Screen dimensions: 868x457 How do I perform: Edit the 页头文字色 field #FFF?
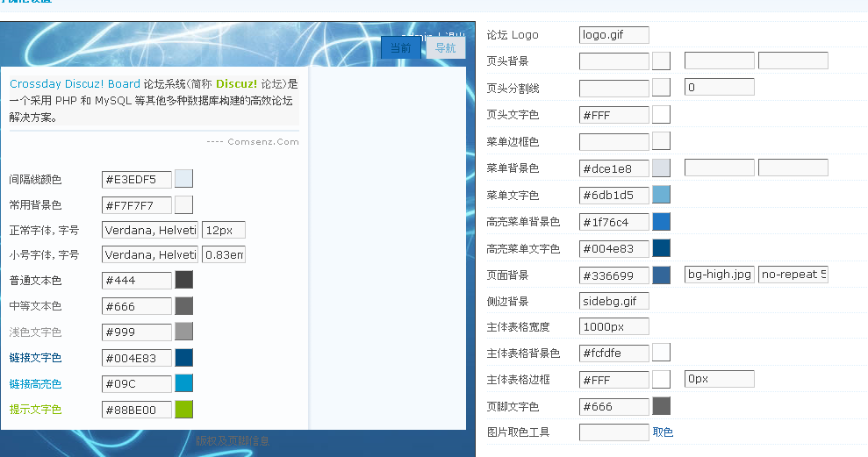(x=613, y=115)
